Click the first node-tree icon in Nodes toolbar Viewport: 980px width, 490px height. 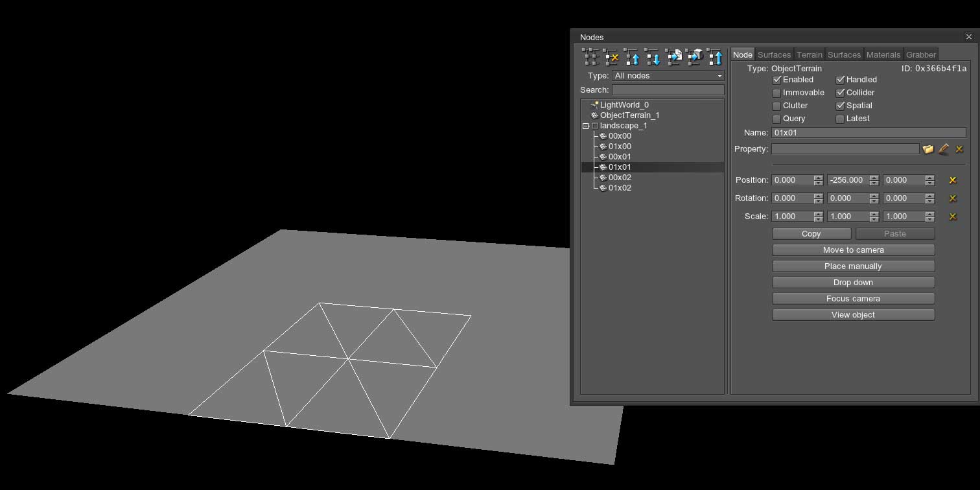(x=590, y=57)
